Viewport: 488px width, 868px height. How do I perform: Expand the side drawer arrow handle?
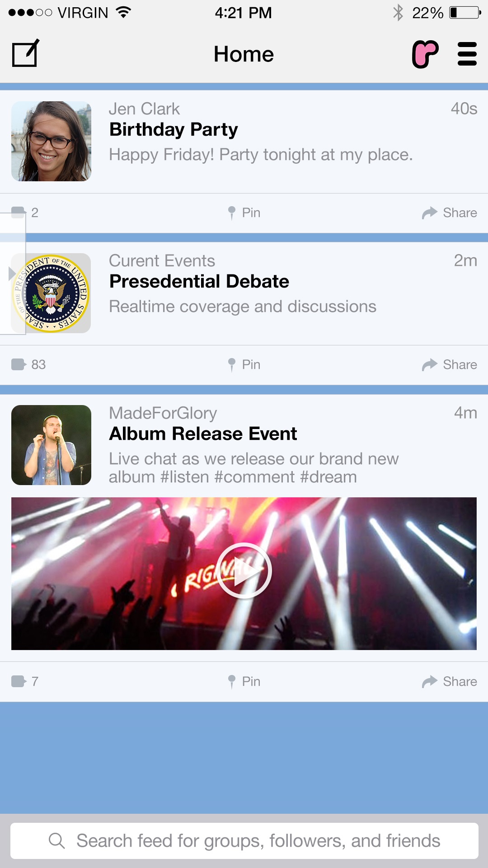click(x=12, y=274)
